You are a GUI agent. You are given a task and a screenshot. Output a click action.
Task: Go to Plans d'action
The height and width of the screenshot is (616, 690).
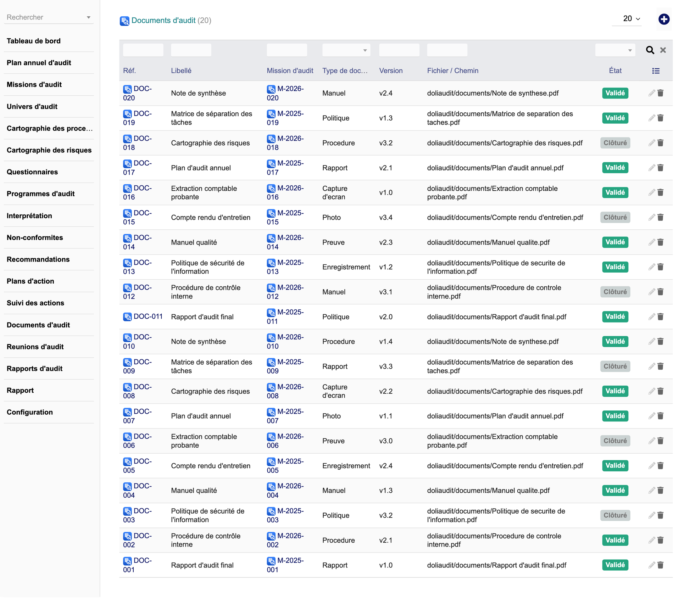(30, 281)
